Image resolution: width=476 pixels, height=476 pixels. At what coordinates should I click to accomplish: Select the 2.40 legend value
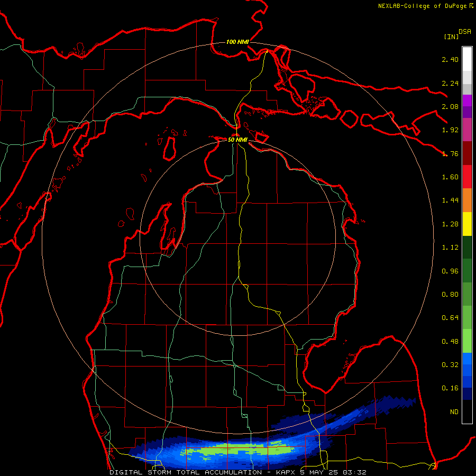click(450, 59)
